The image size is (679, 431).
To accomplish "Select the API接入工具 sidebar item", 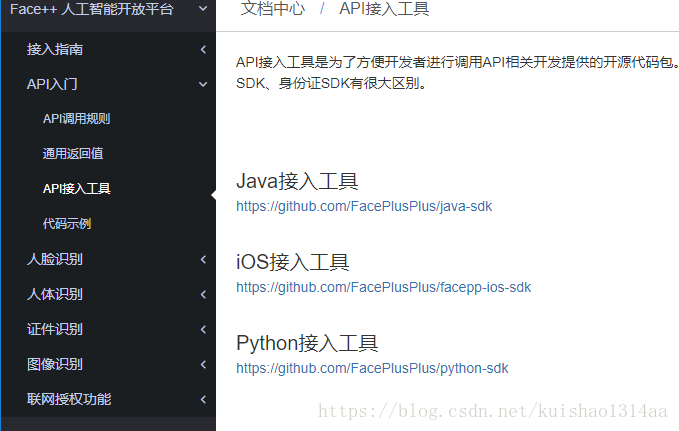I will click(x=77, y=188).
